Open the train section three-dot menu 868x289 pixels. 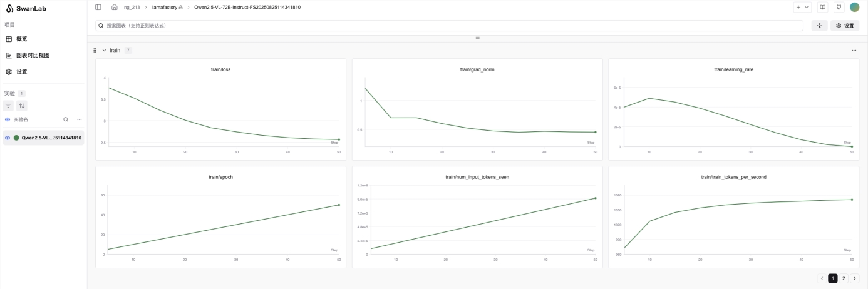854,50
